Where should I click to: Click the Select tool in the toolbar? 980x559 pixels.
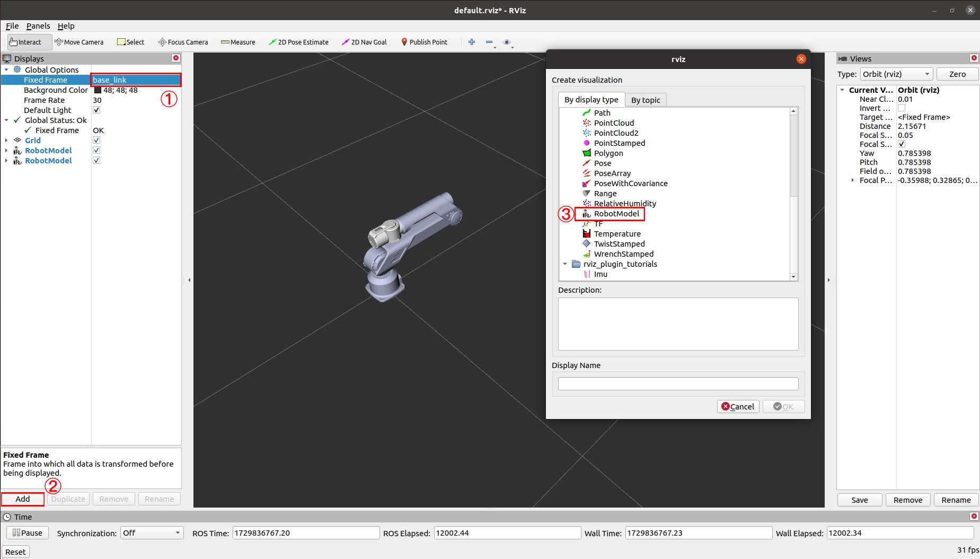[x=130, y=42]
